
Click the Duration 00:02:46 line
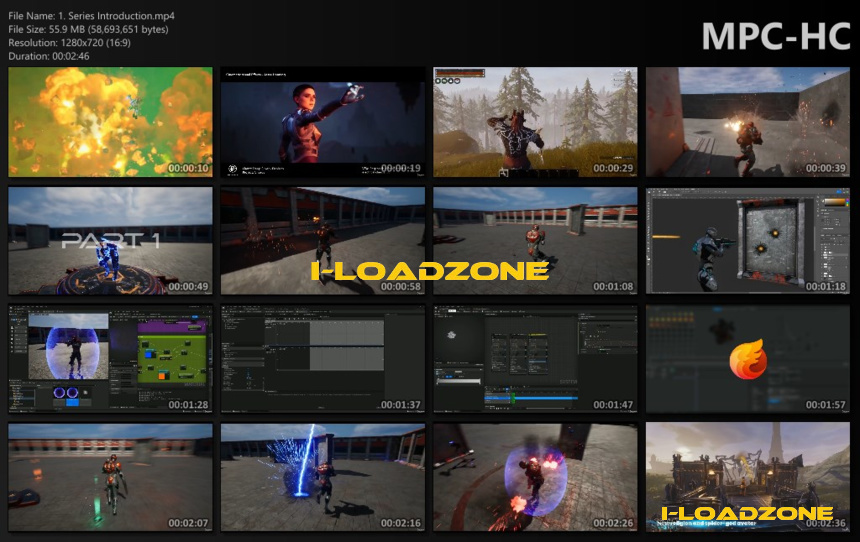point(48,56)
